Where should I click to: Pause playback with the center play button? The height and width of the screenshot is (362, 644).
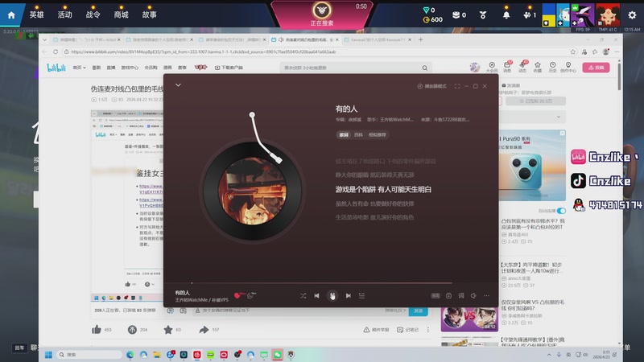click(332, 295)
